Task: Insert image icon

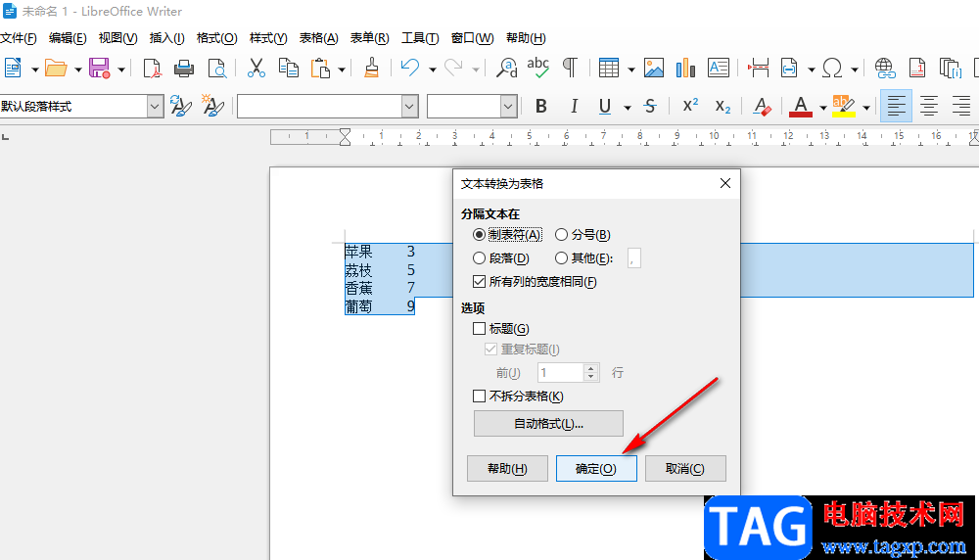Action: tap(654, 69)
